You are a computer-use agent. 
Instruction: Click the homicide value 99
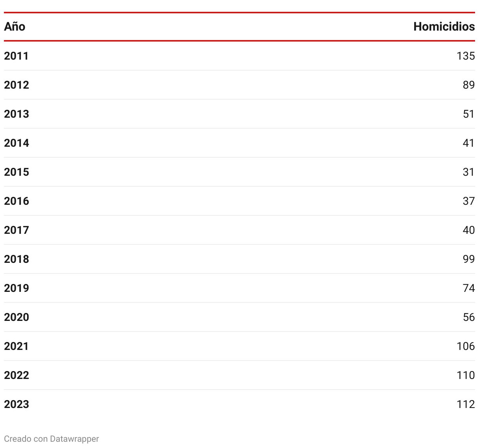click(x=469, y=259)
